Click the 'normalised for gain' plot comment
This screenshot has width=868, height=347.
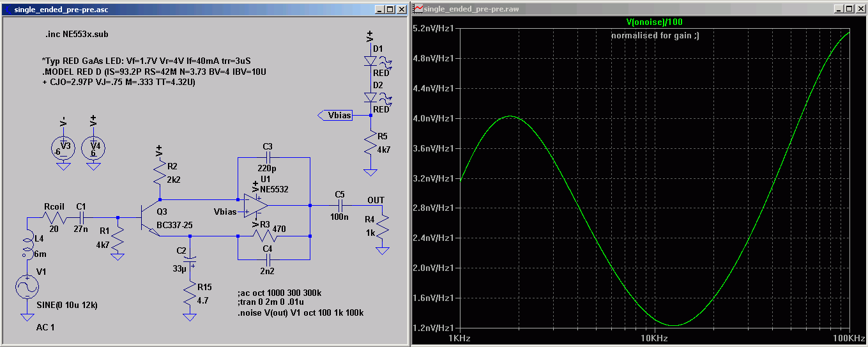pos(655,36)
